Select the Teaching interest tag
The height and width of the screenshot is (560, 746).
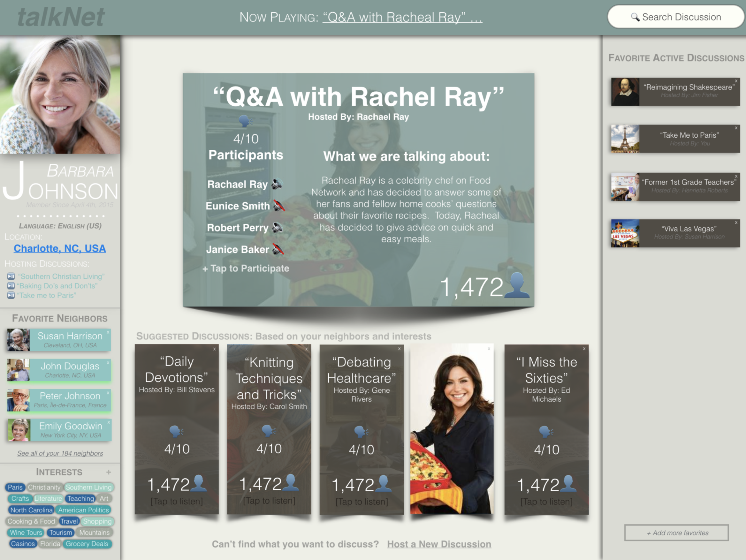[80, 498]
